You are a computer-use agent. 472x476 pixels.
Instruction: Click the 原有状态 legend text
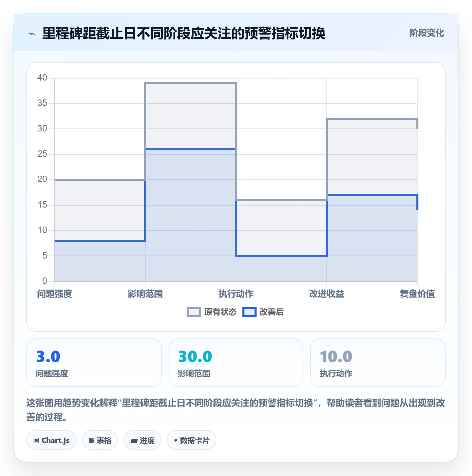(220, 312)
